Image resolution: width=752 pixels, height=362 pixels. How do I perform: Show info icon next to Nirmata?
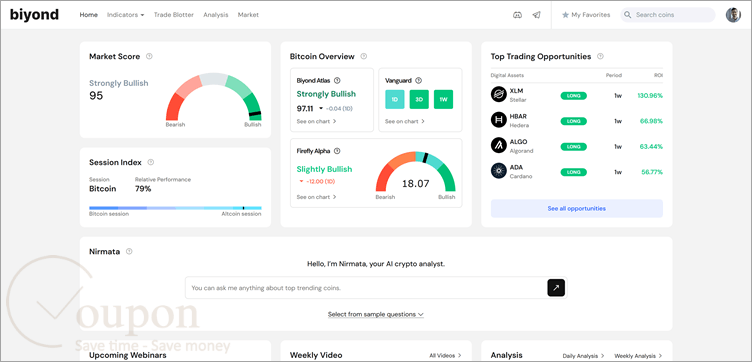pos(129,251)
